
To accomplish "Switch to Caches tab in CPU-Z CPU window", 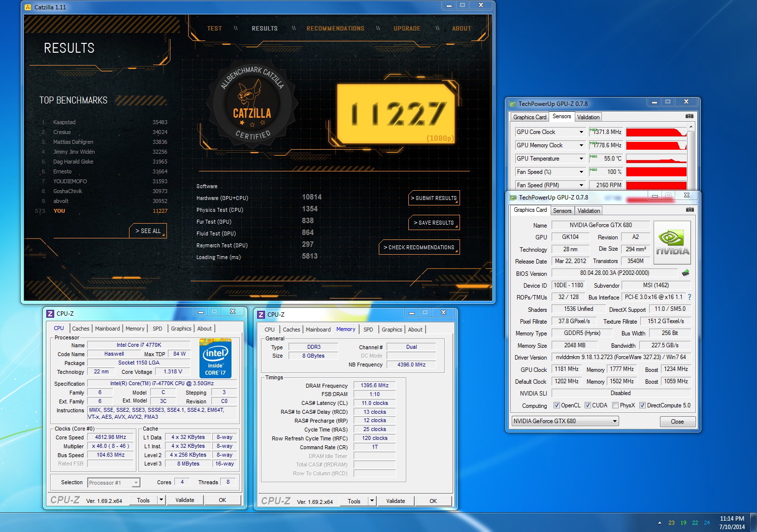I will tap(81, 329).
